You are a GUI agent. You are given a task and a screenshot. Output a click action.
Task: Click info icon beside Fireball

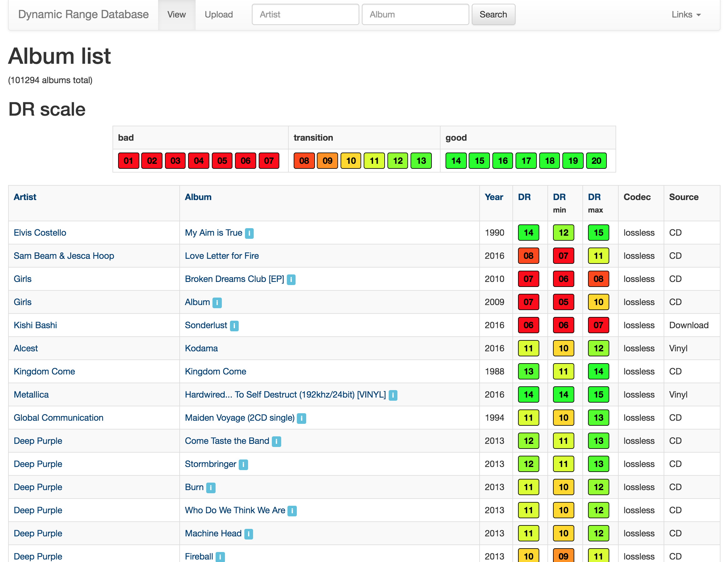pyautogui.click(x=220, y=557)
